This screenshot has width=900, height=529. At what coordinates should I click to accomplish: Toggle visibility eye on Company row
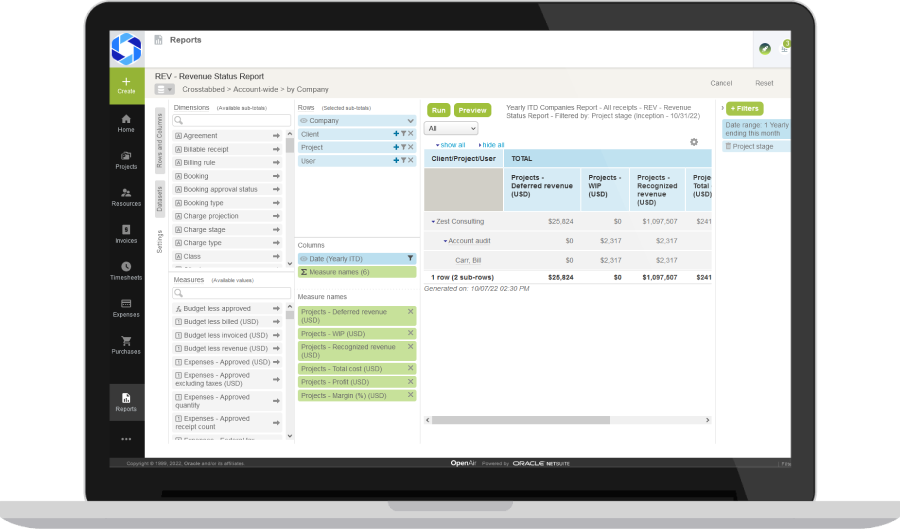pos(304,120)
